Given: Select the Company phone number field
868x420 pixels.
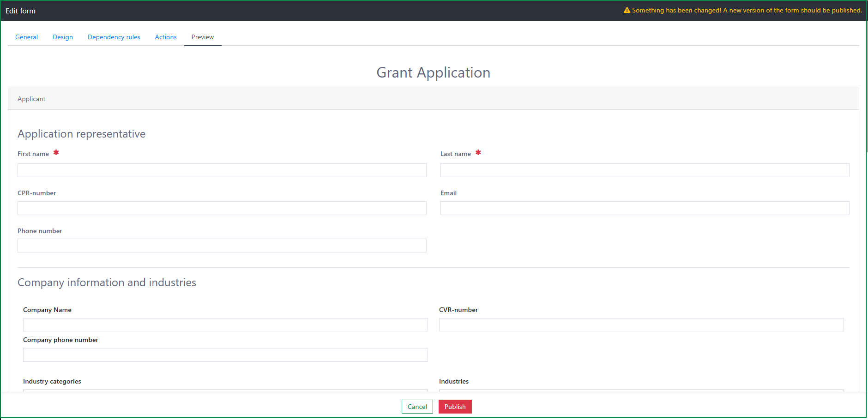Looking at the screenshot, I should (x=225, y=355).
